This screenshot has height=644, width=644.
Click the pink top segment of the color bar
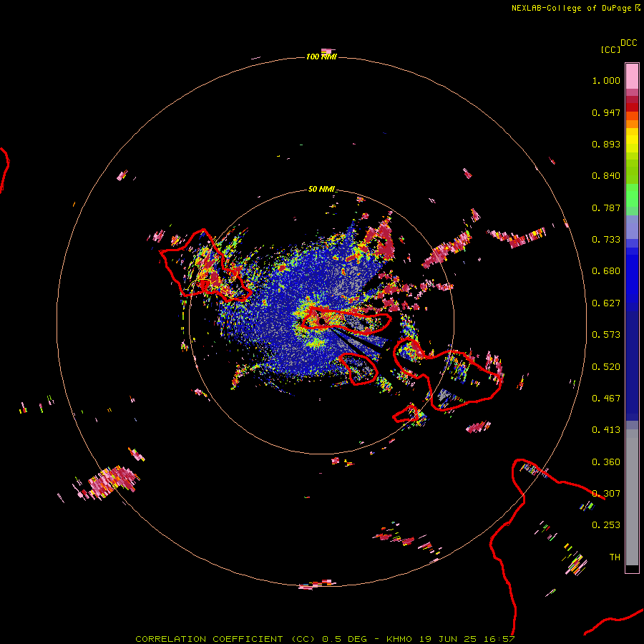632,76
